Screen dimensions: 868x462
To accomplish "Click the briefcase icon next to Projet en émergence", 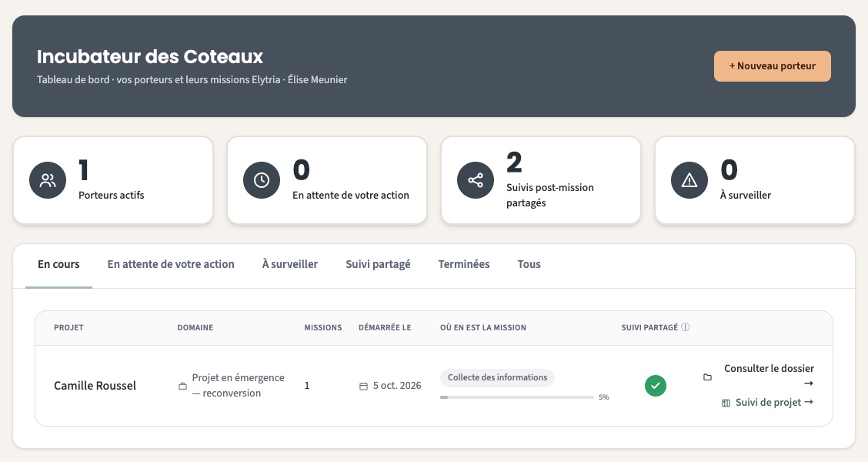I will coord(182,386).
